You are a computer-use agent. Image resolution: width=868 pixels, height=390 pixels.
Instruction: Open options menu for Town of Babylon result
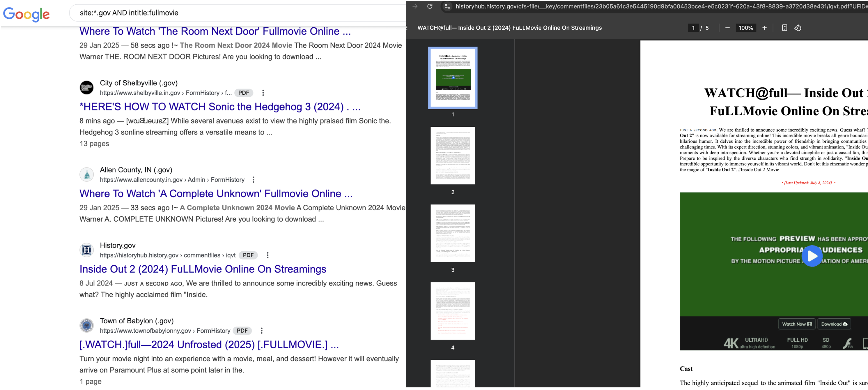point(261,331)
